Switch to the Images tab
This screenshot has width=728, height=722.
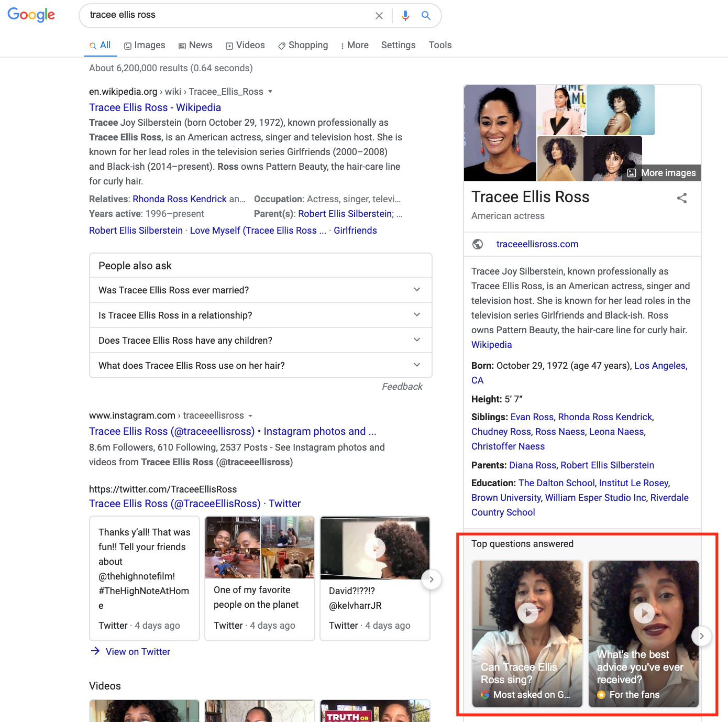[145, 46]
